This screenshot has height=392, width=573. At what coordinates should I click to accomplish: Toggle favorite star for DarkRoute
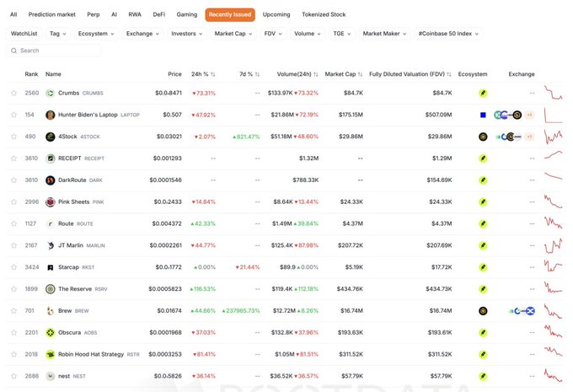[x=13, y=180]
